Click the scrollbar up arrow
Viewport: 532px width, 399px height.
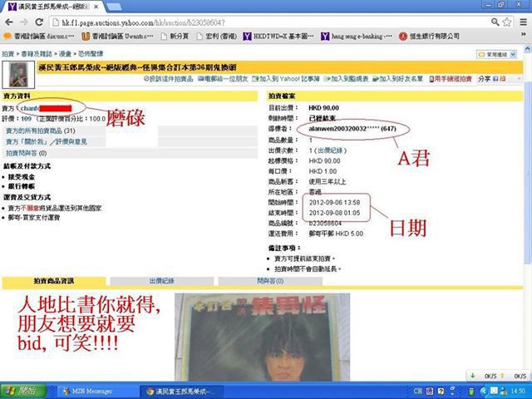528,48
